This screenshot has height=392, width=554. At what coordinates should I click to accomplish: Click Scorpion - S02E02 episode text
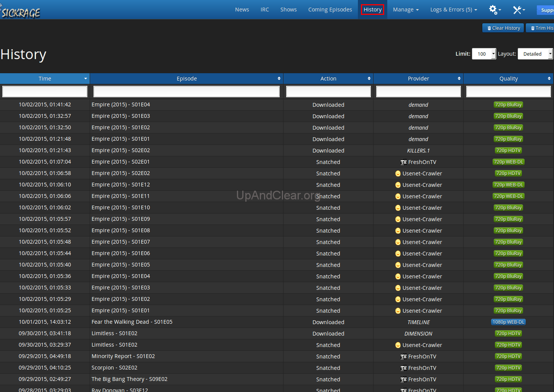pos(114,368)
